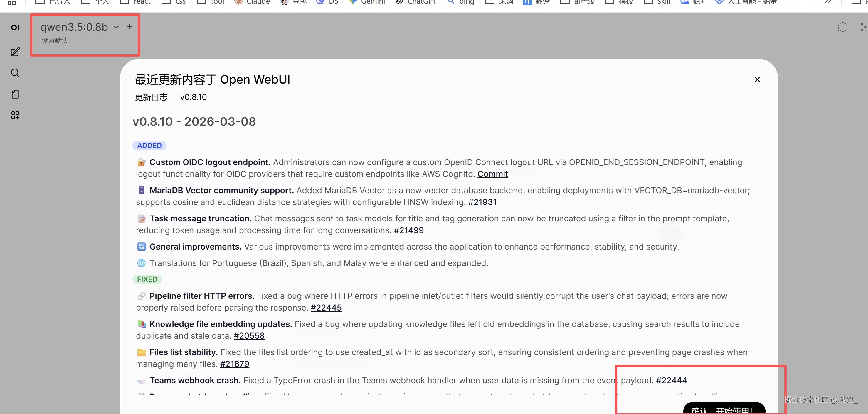
Task: Toggle temporary chat dashed-circle icon
Action: pos(842,27)
